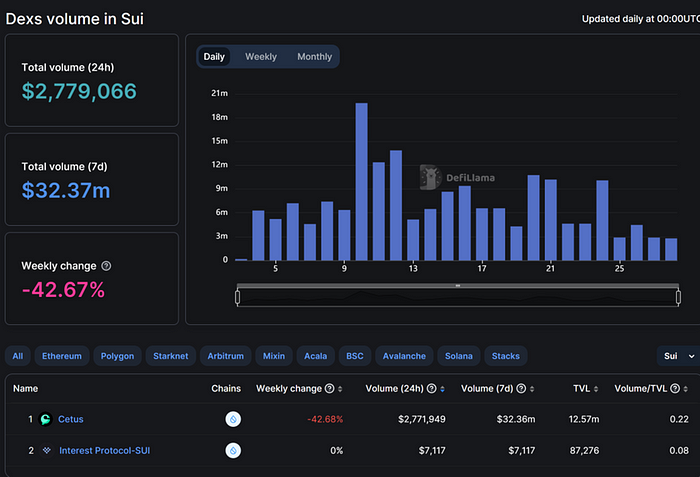The image size is (700, 477).
Task: Click the DefiLlama watermark logo in chart
Action: 432,177
